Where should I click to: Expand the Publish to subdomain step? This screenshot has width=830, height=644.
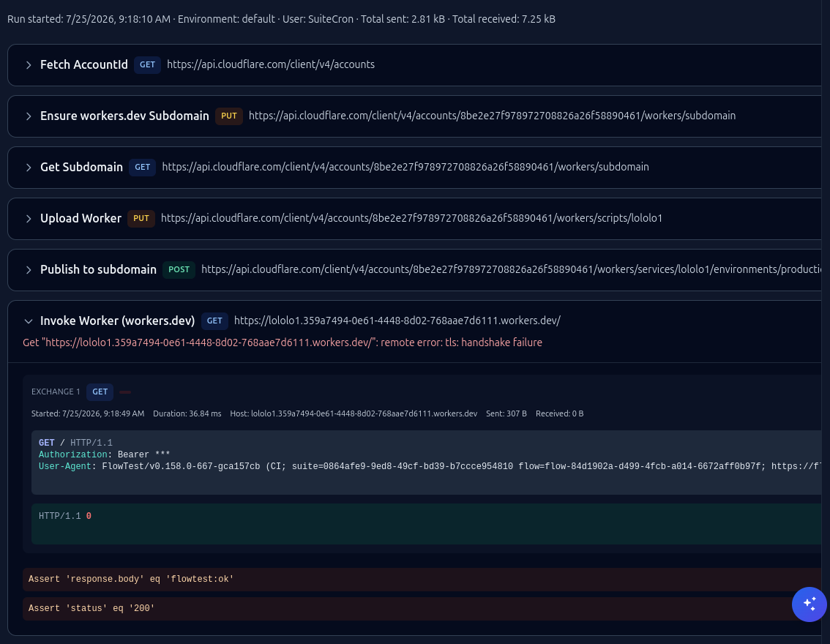pyautogui.click(x=29, y=270)
